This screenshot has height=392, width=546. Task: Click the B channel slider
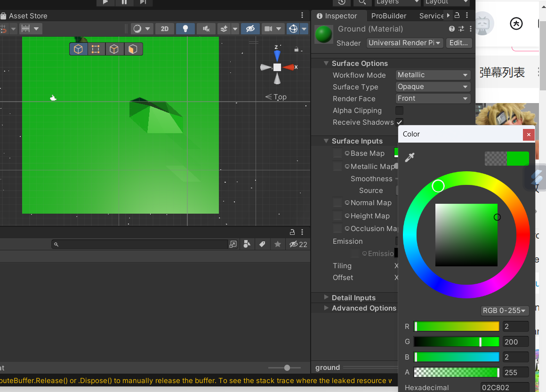click(x=456, y=357)
